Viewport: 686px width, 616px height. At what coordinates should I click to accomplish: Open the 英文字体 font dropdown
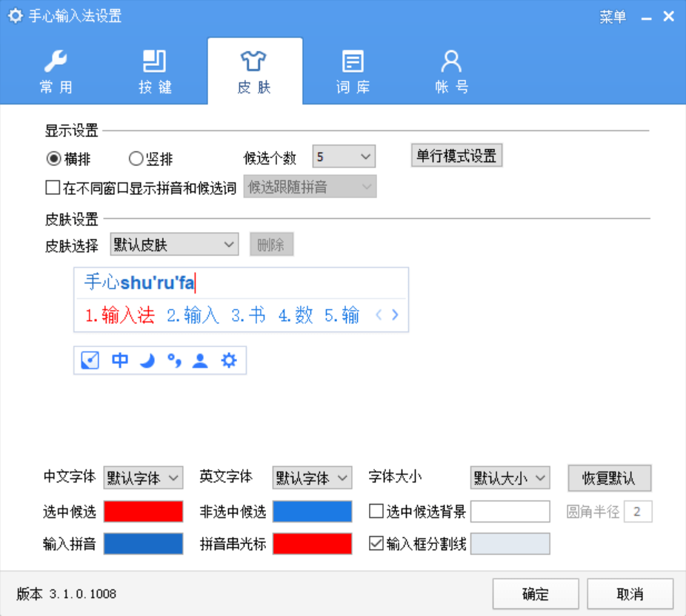[312, 477]
